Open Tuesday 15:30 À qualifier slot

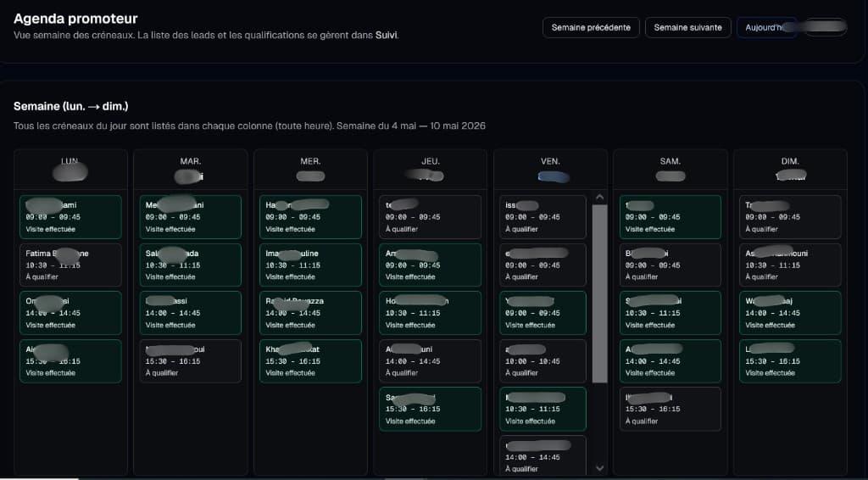tap(190, 361)
